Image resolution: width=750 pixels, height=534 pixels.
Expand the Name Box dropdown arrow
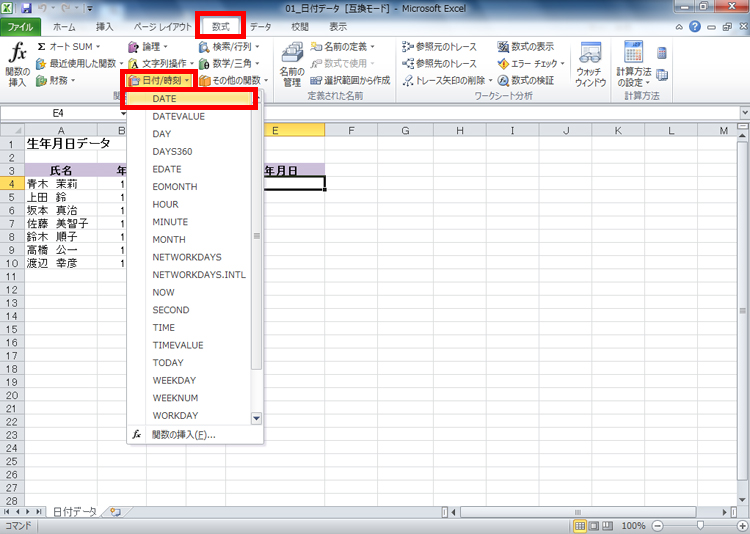pyautogui.click(x=123, y=113)
